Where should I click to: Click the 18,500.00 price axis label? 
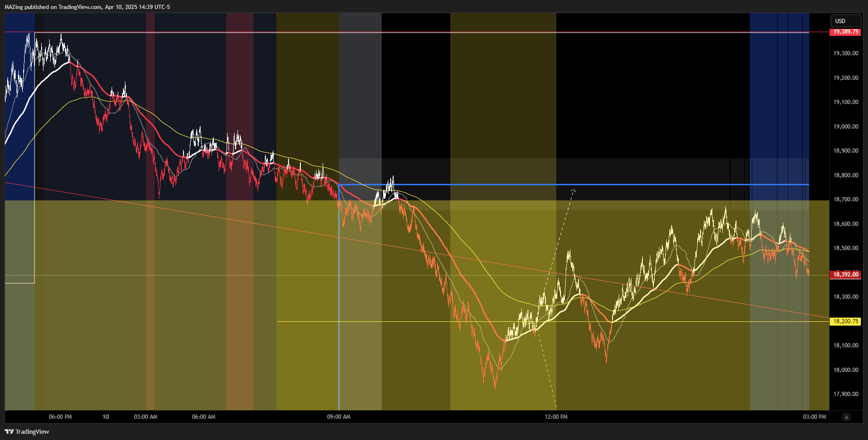[x=846, y=248]
